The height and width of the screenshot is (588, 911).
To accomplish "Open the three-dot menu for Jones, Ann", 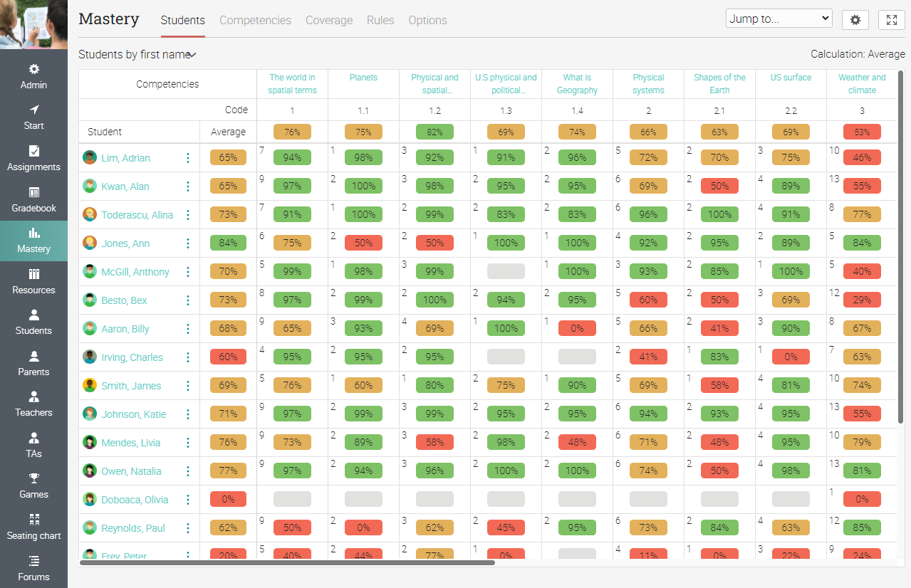I will coord(188,243).
